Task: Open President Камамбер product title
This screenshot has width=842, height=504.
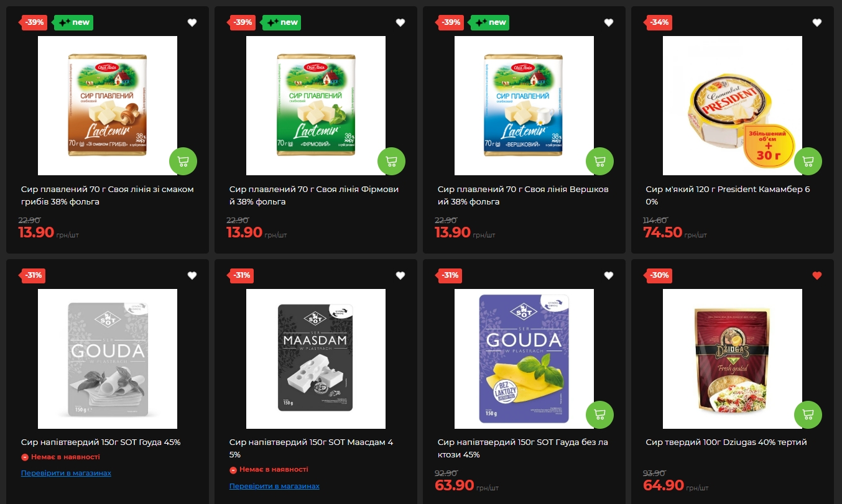Action: 728,196
